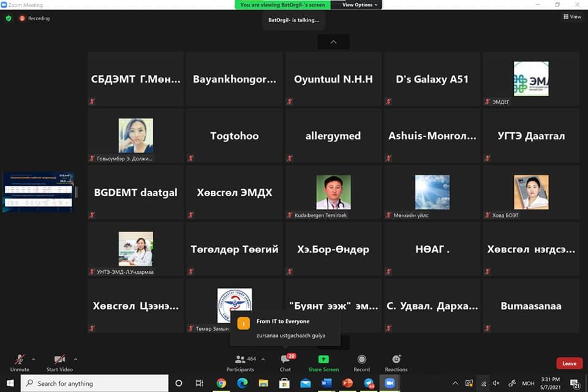Select Kudaibergen Temirbek's video tile
This screenshot has height=392, width=588.
(x=333, y=192)
